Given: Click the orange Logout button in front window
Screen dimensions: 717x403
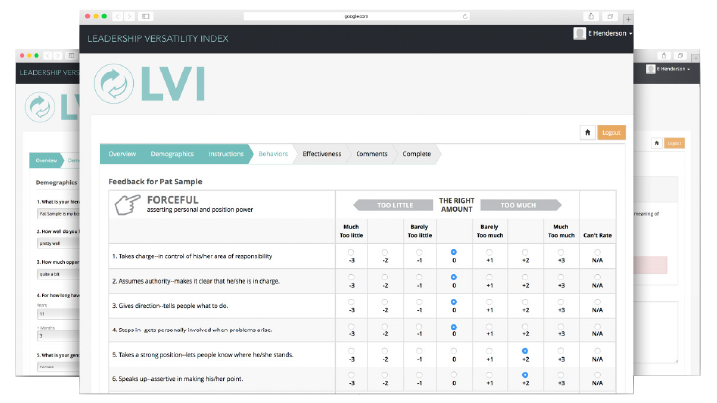Looking at the screenshot, I should click(x=611, y=133).
